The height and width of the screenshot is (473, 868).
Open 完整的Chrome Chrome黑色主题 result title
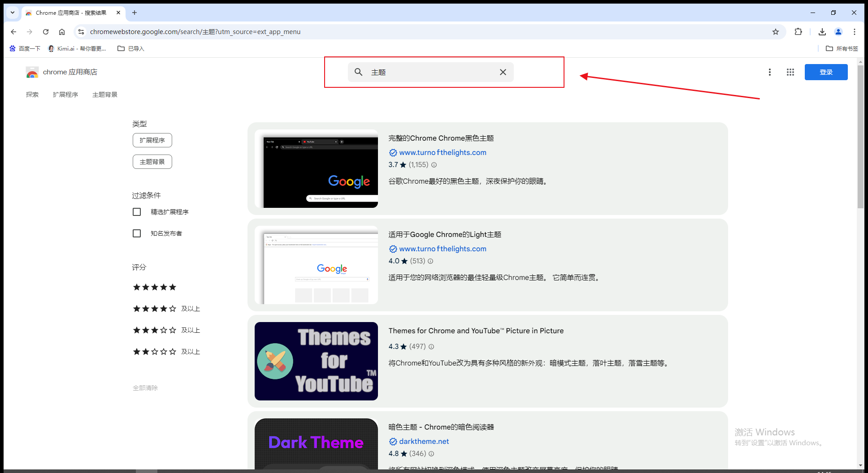441,138
